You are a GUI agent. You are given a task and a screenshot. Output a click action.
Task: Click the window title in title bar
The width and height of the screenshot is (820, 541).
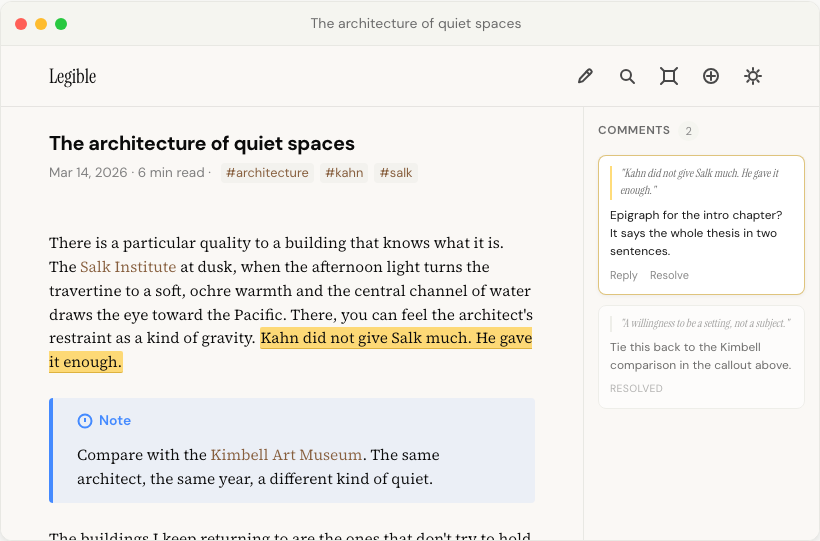tap(416, 24)
